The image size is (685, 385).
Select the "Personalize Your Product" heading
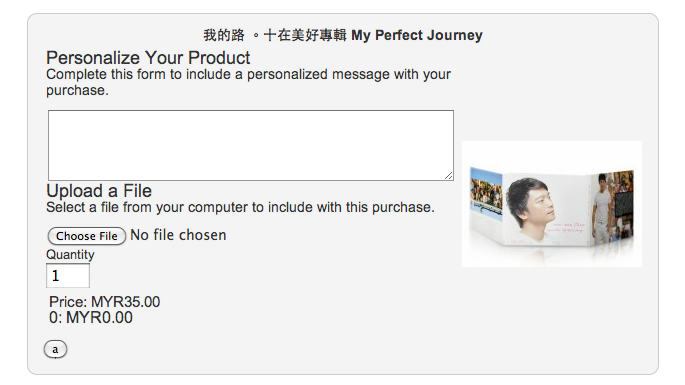148,58
